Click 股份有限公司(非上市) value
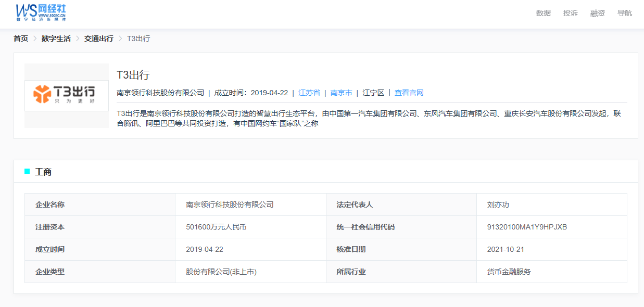The height and width of the screenshot is (307, 644). [221, 272]
